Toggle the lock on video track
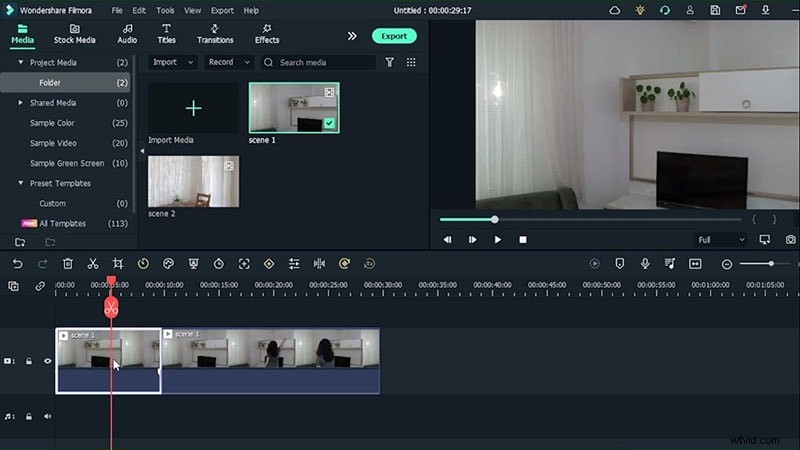The height and width of the screenshot is (450, 800). click(29, 361)
